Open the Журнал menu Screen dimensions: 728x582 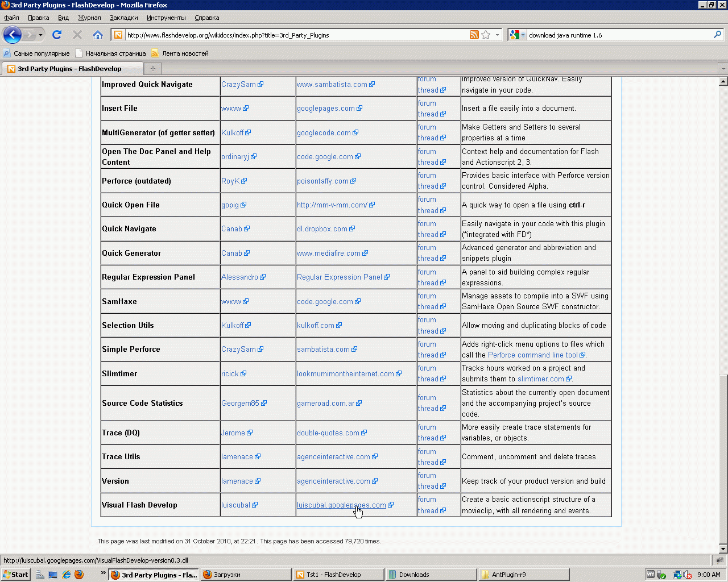coord(89,18)
